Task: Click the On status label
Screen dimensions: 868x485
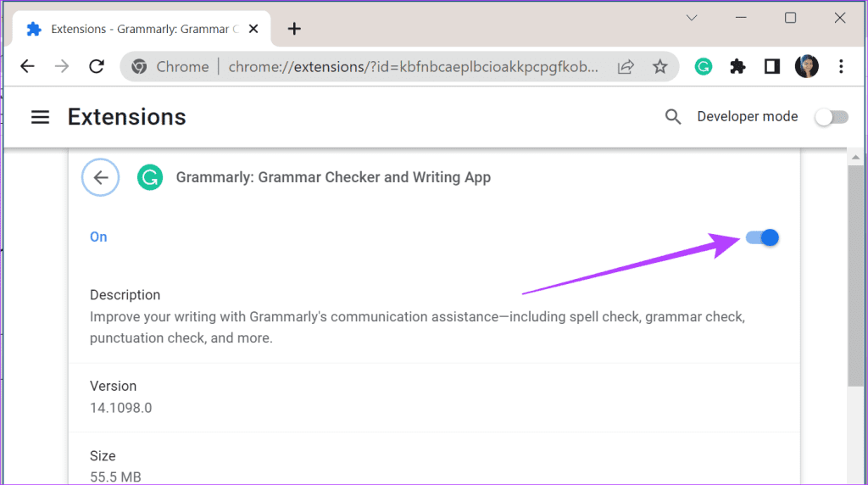Action: [98, 237]
